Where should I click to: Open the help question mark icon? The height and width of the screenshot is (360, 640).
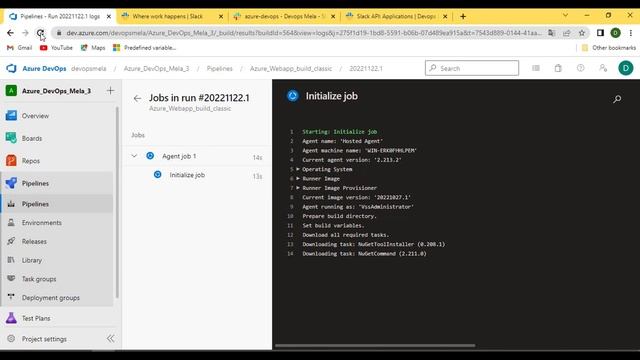click(580, 68)
